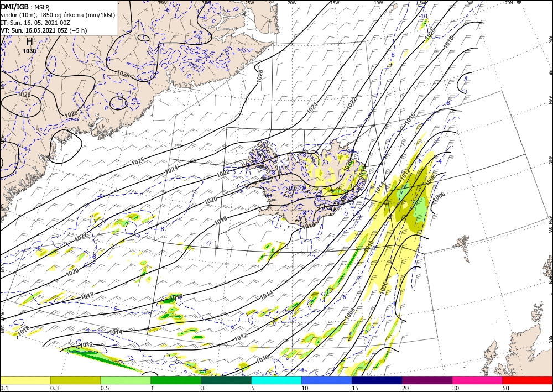The image size is (553, 392).
Task: Click the '1020' isobar label over Iceland
Action: (x=348, y=165)
